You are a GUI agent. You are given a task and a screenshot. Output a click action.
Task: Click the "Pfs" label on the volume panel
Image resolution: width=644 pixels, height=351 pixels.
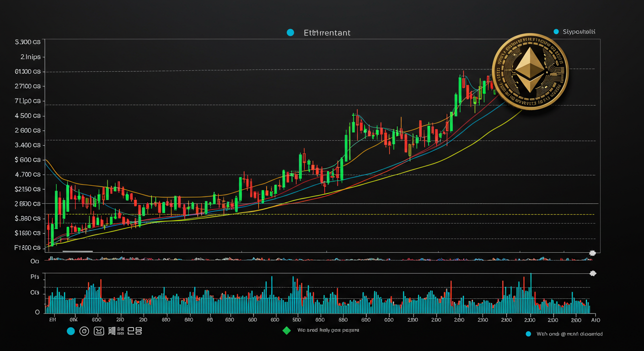pos(35,277)
